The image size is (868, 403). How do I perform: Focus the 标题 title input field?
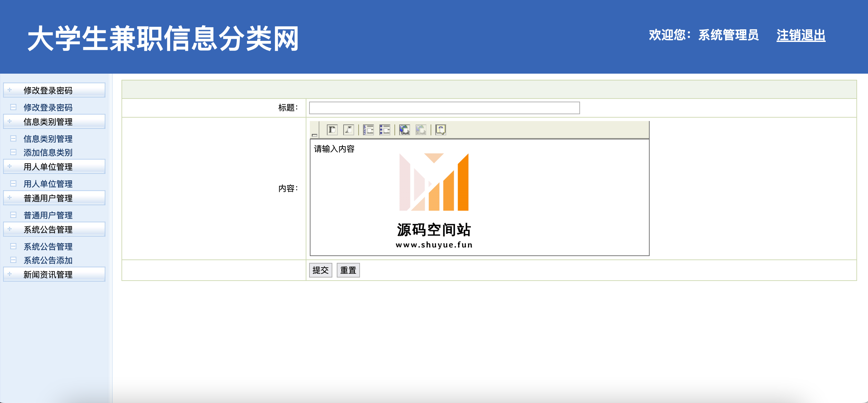click(x=444, y=108)
